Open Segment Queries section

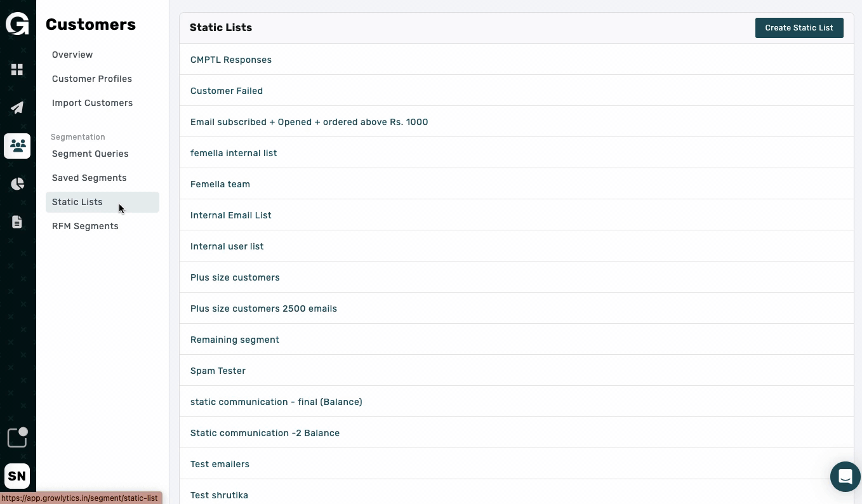click(90, 154)
